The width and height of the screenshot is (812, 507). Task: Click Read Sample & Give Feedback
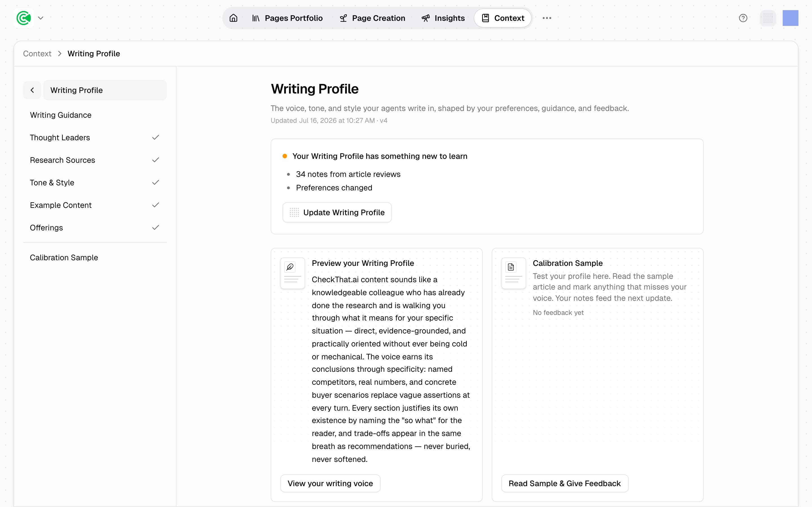(x=565, y=483)
